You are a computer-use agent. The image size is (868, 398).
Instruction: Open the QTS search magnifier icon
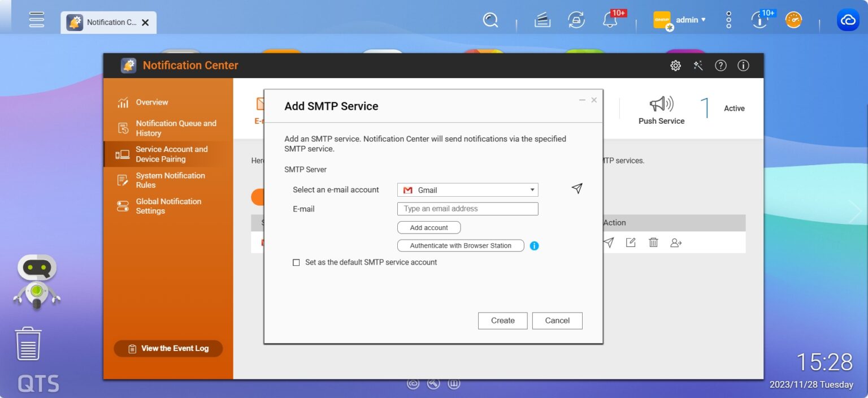click(x=491, y=20)
